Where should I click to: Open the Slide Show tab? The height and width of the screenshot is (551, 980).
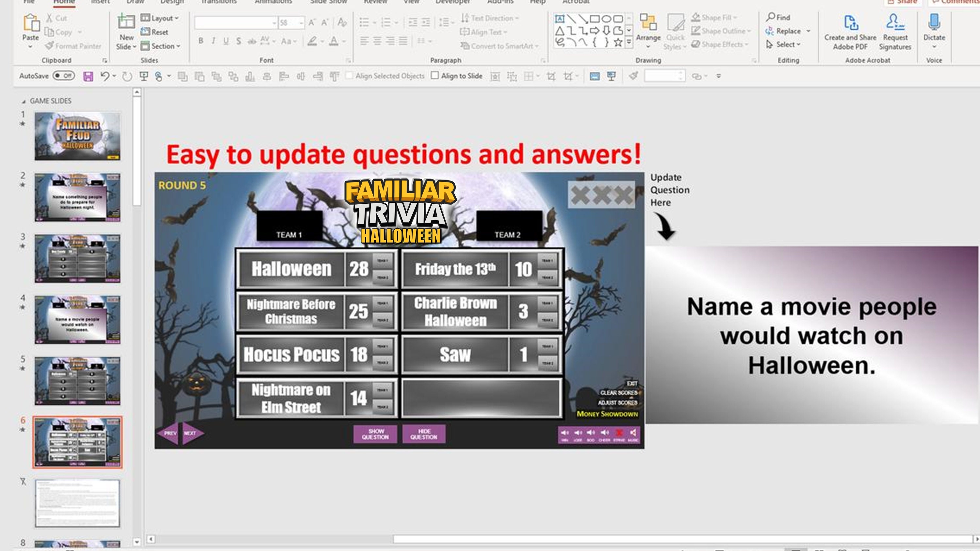pyautogui.click(x=328, y=2)
